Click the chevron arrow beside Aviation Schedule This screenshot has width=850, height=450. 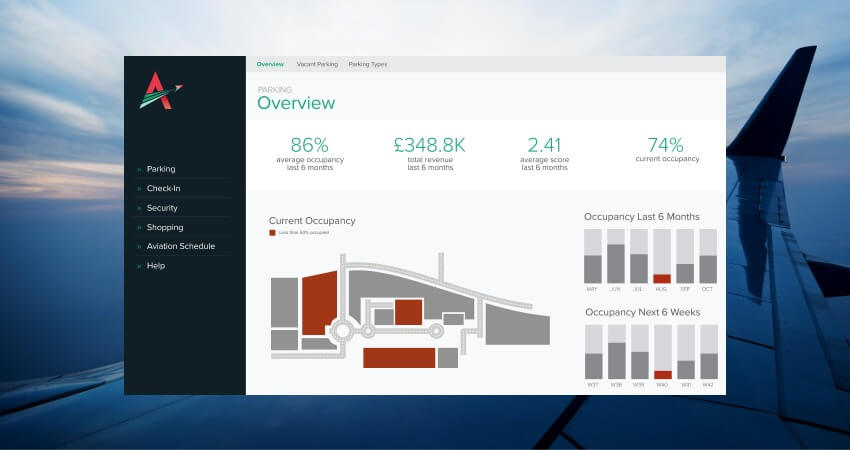(139, 247)
